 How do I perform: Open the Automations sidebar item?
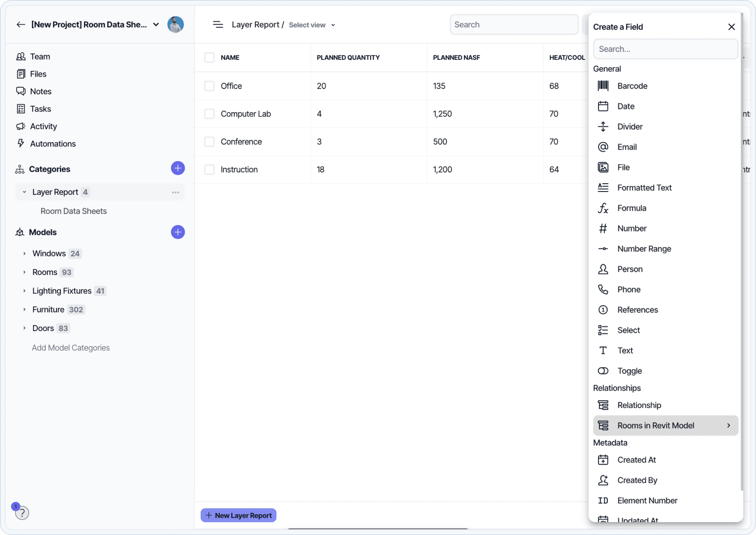(53, 144)
